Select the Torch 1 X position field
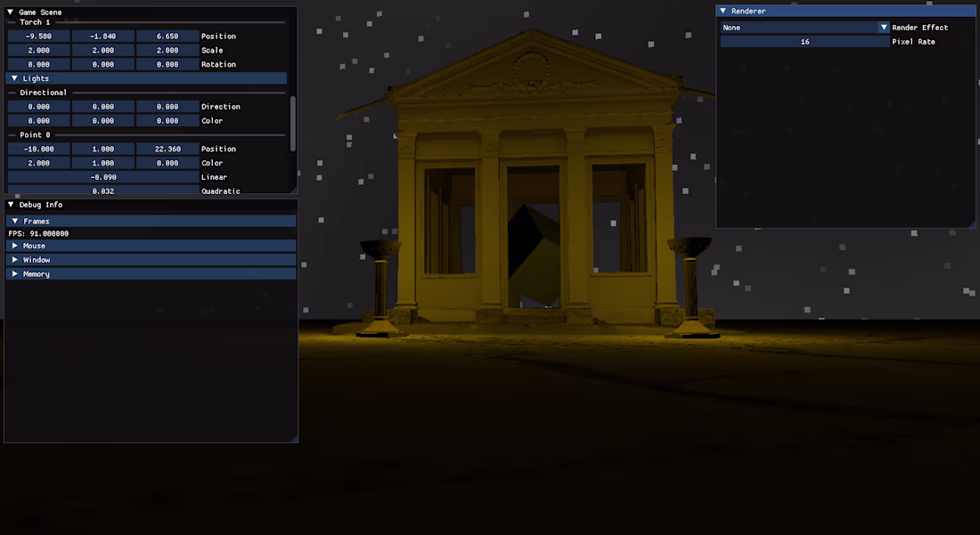The height and width of the screenshot is (535, 980). pos(37,36)
